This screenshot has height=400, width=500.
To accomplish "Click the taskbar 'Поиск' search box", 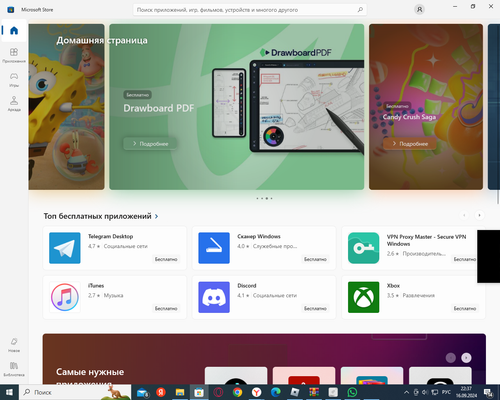I will [75, 392].
